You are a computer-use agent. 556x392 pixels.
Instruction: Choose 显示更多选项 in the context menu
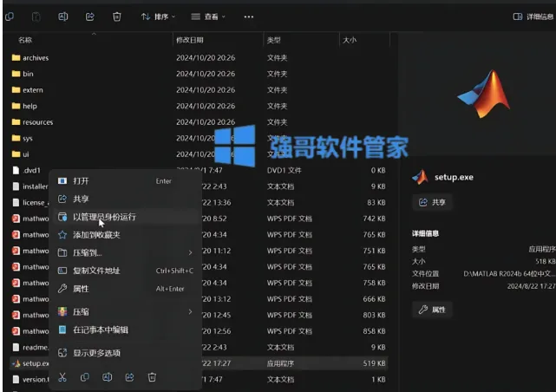(x=126, y=353)
